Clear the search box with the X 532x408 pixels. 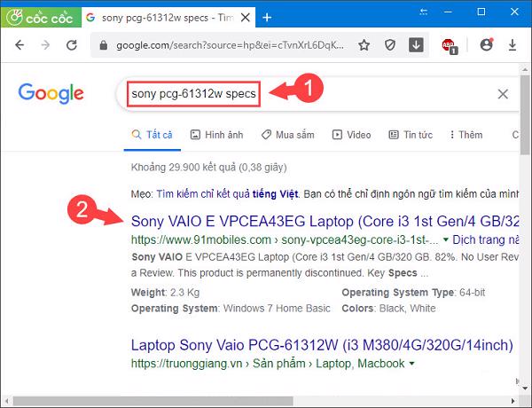coord(503,94)
